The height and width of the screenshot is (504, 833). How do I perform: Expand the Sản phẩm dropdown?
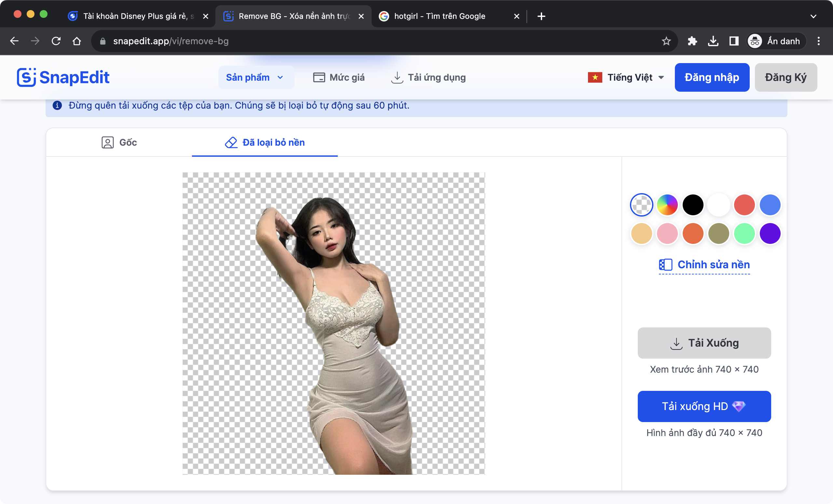[256, 77]
